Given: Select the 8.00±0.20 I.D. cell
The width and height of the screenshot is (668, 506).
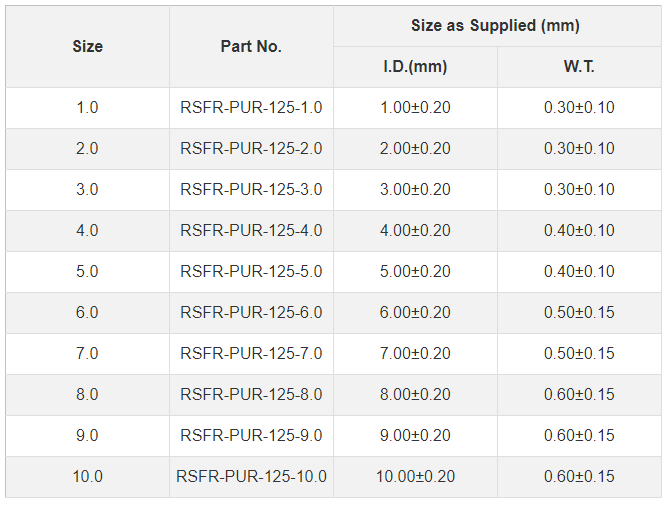Looking at the screenshot, I should tap(415, 394).
